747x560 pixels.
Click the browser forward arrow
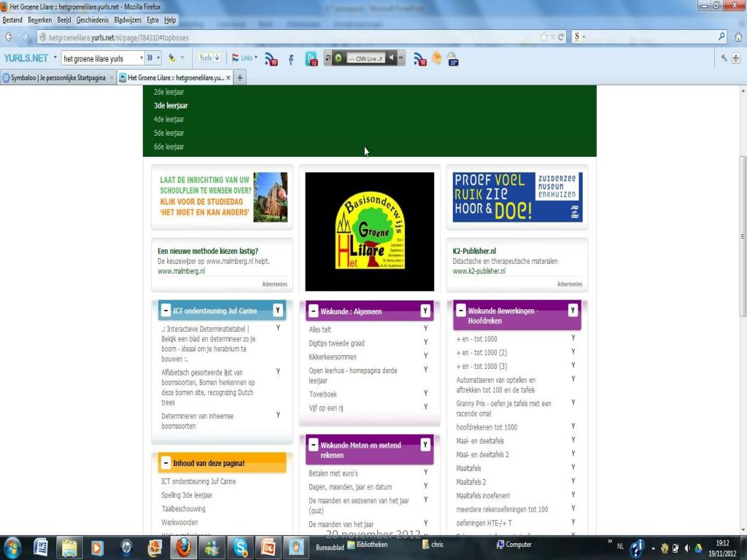25,37
